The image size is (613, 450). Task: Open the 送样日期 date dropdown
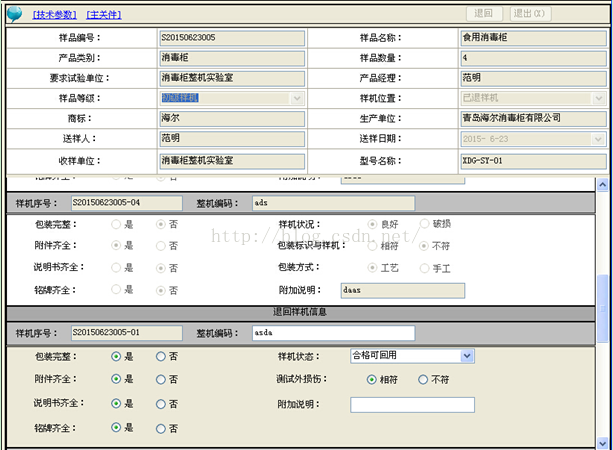(x=598, y=139)
